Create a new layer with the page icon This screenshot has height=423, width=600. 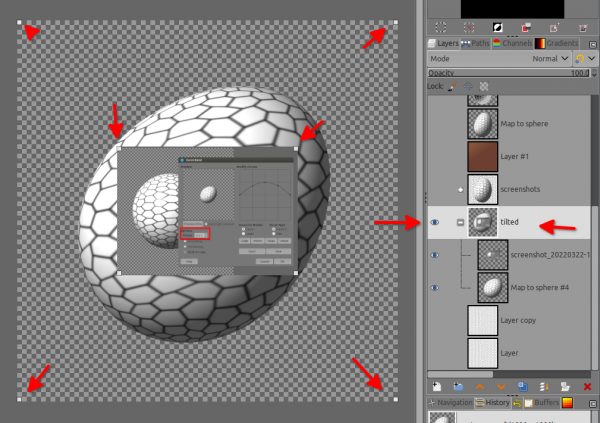coord(437,387)
